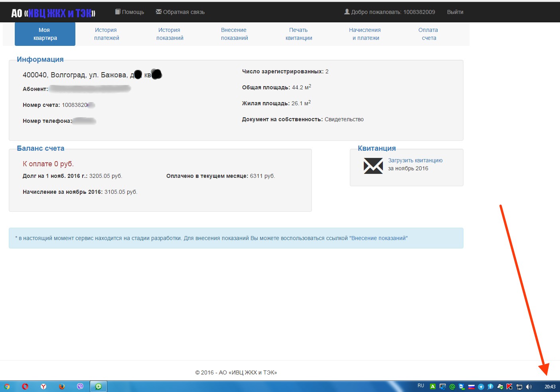This screenshot has height=392, width=560.
Task: Click the user icon beside Добро пожаловать
Action: click(x=347, y=12)
